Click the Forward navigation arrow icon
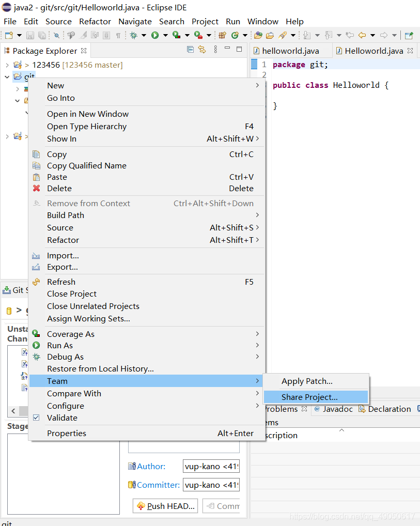 [x=384, y=35]
